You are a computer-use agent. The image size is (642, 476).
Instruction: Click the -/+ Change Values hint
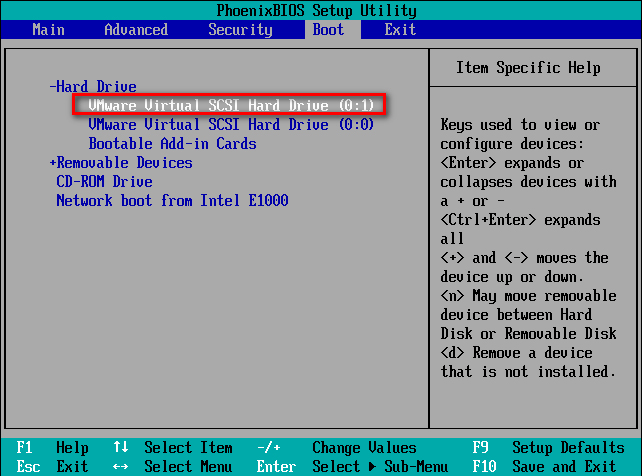click(x=337, y=447)
